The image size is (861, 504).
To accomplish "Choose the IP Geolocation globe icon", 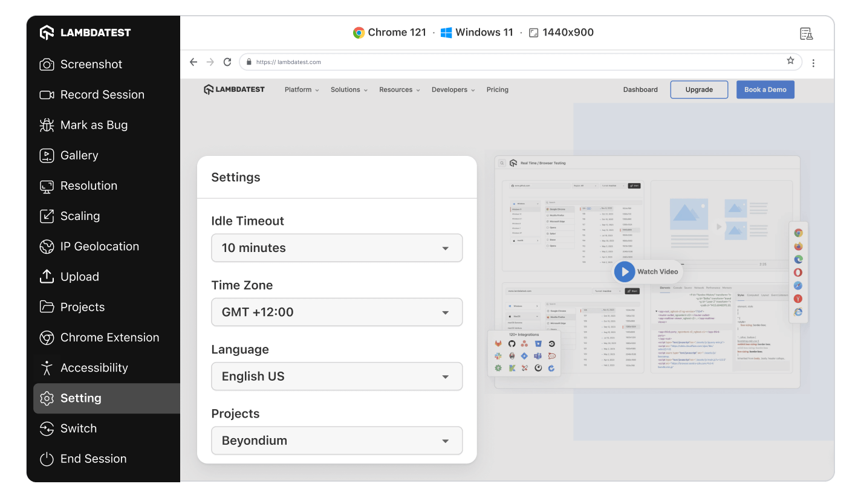I will pos(47,247).
